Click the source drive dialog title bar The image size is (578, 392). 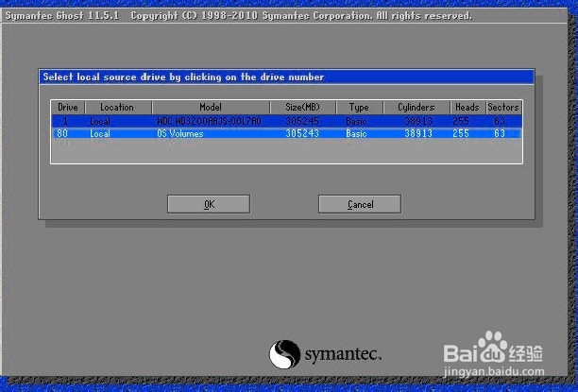(286, 77)
